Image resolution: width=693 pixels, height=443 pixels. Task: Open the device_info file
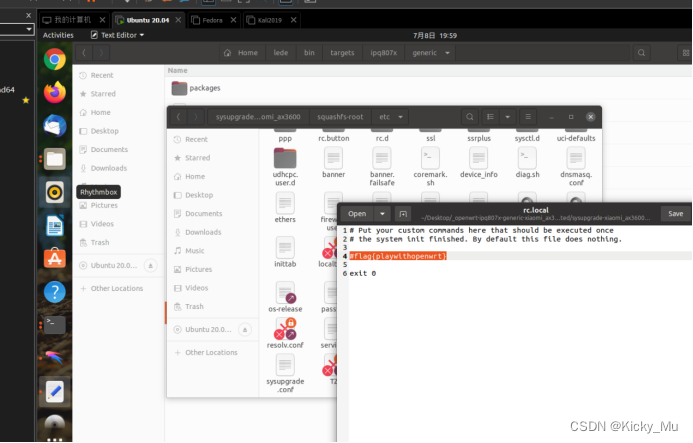point(479,163)
